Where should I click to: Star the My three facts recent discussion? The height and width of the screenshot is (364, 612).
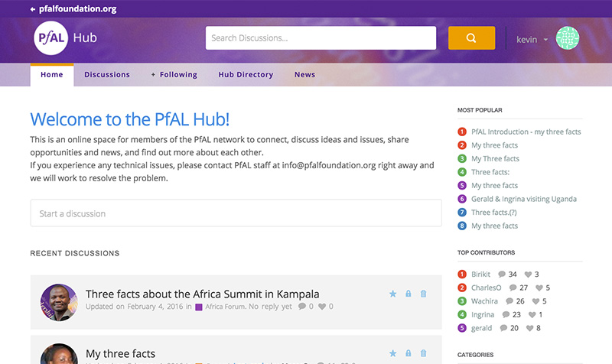coord(392,353)
